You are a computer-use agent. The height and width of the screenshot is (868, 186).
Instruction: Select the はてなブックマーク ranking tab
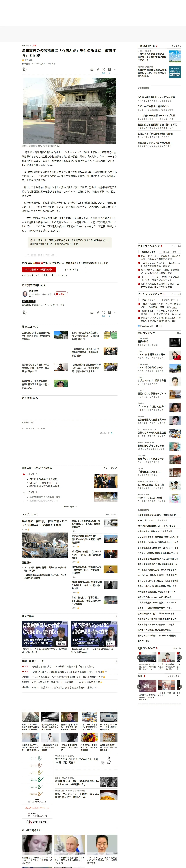pyautogui.click(x=170, y=300)
